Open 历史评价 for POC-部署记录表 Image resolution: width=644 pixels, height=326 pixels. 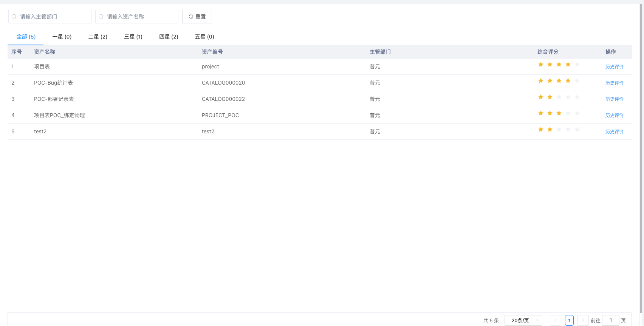[x=614, y=99]
